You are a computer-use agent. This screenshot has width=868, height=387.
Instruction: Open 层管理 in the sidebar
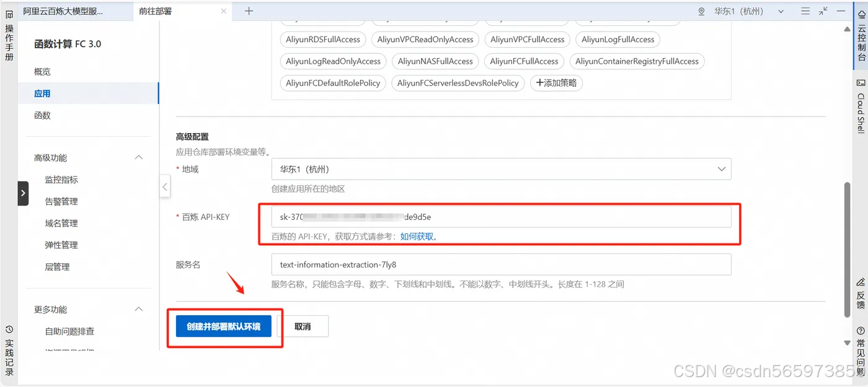click(x=57, y=267)
